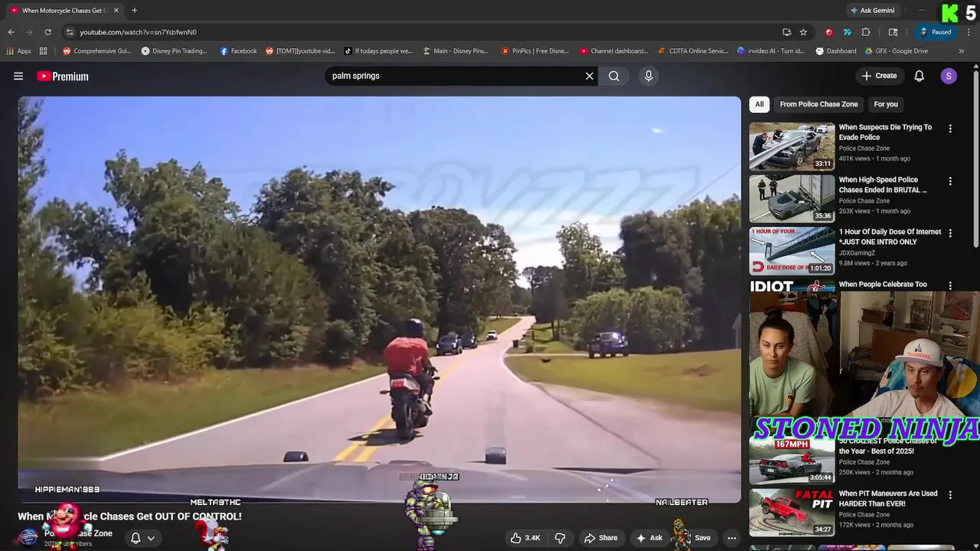Open CDTFA Online Services bookmark
This screenshot has height=551, width=980.
click(x=694, y=51)
